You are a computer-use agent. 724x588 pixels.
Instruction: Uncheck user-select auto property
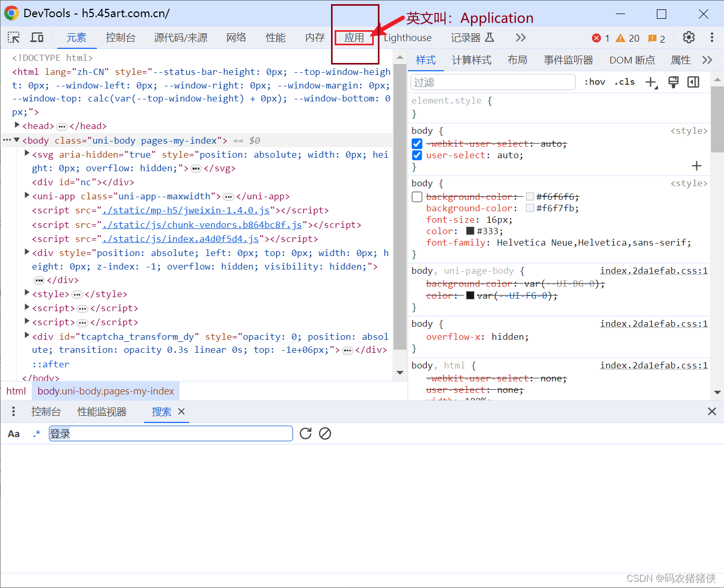pos(417,155)
